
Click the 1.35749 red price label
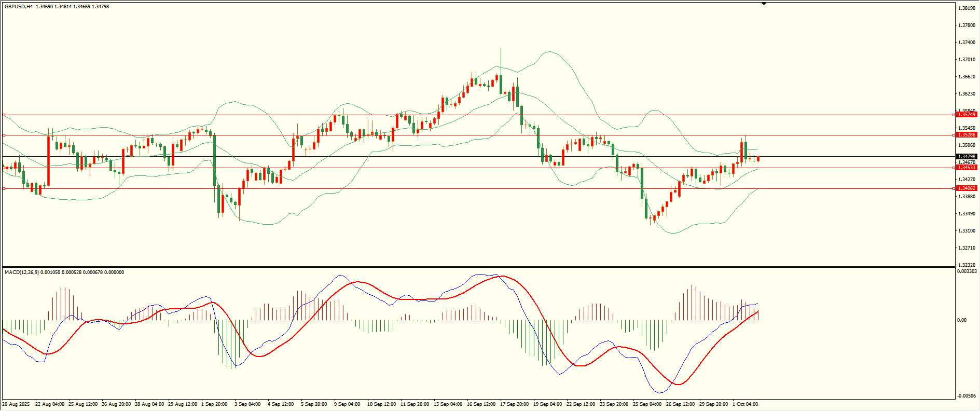pos(967,115)
